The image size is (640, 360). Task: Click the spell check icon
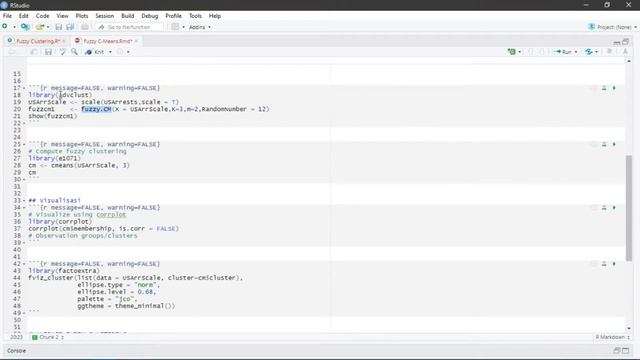click(x=62, y=52)
